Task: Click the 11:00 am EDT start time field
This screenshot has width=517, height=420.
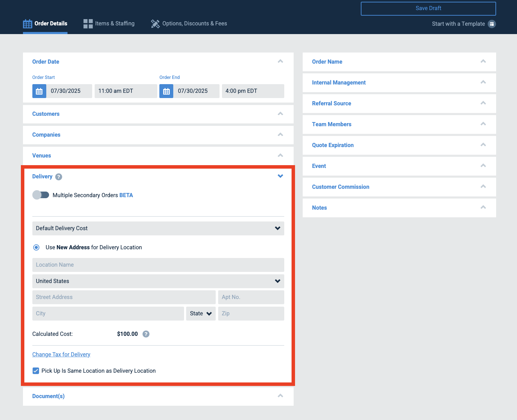Action: (126, 91)
